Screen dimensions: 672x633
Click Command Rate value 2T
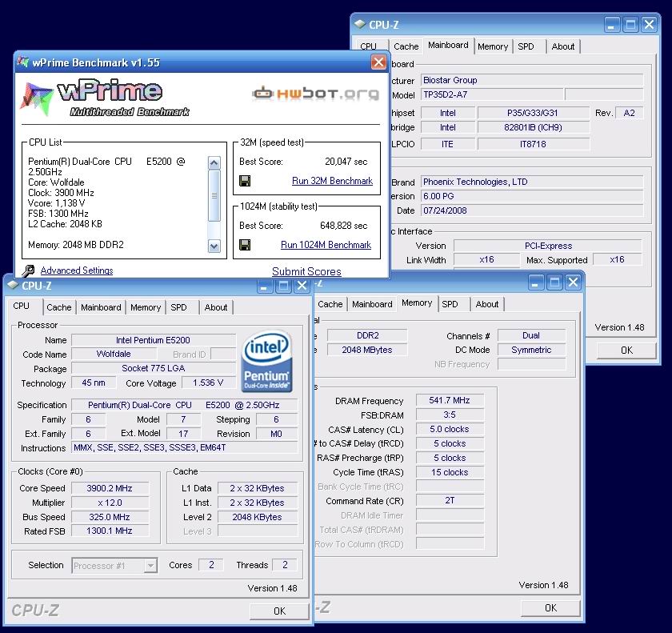(450, 501)
